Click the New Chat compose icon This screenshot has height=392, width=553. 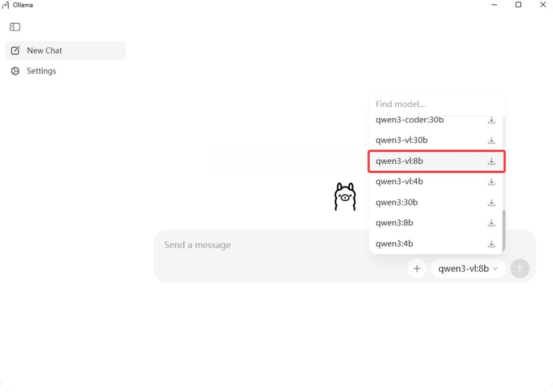click(15, 51)
